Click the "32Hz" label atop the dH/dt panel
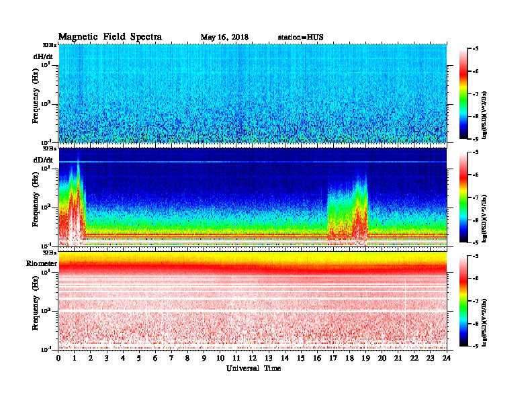The image size is (532, 411). (x=49, y=45)
